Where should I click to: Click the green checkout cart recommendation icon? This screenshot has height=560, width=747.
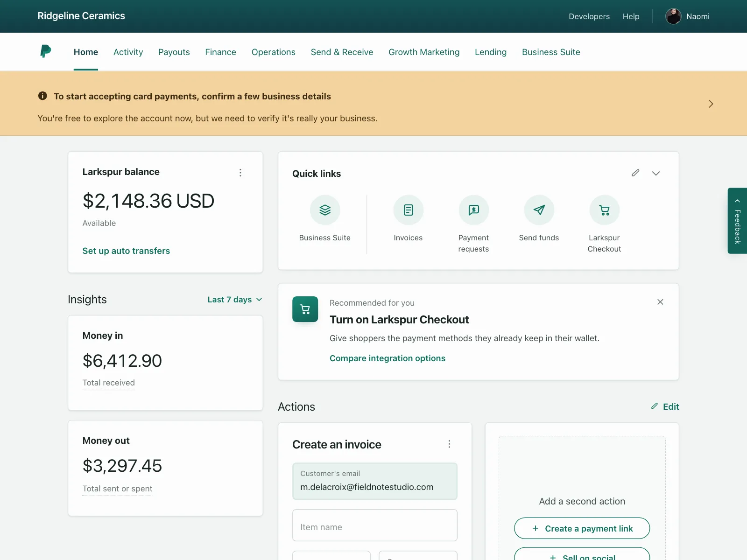[x=305, y=309]
